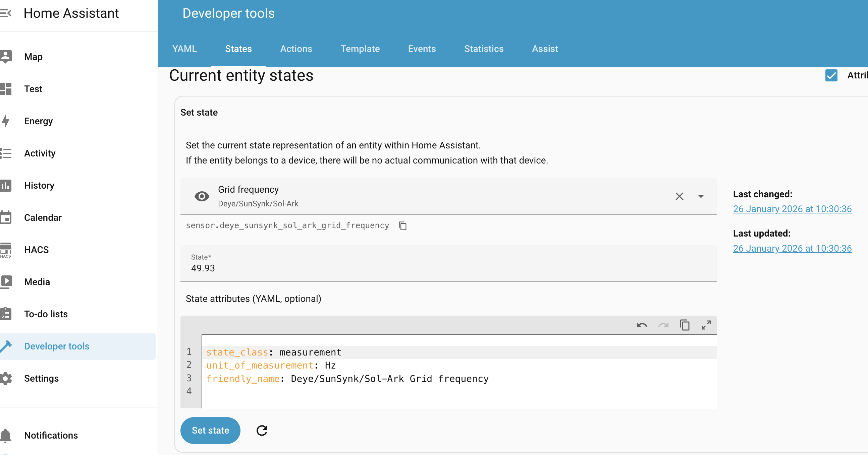Undo the last YAML editor change
The image size is (868, 455).
point(642,325)
